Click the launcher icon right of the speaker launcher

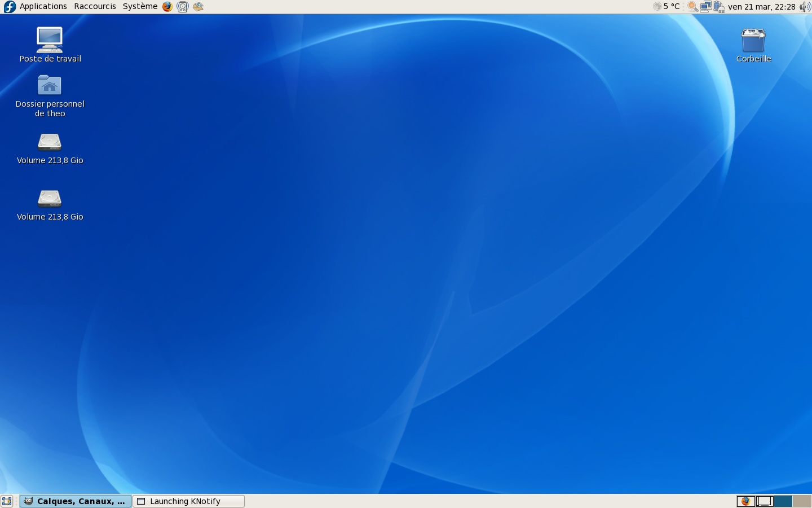pyautogui.click(x=198, y=7)
